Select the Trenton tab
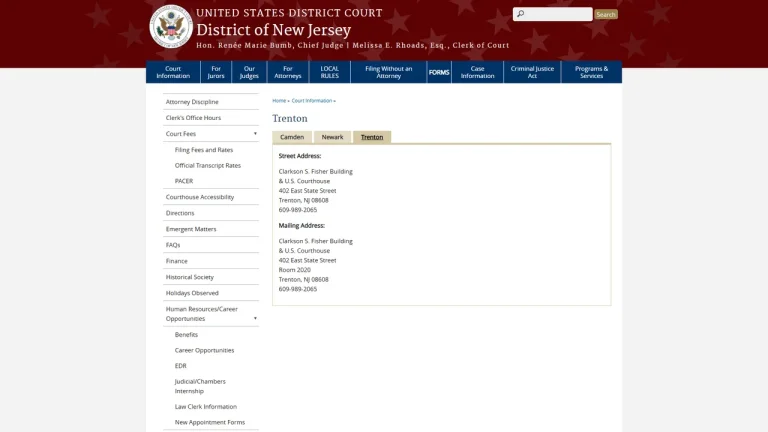Screen dimensions: 768x432 point(372,137)
